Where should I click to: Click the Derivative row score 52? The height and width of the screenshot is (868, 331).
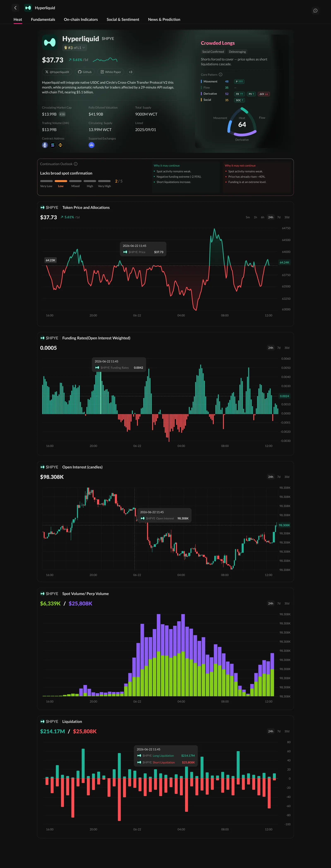[227, 94]
